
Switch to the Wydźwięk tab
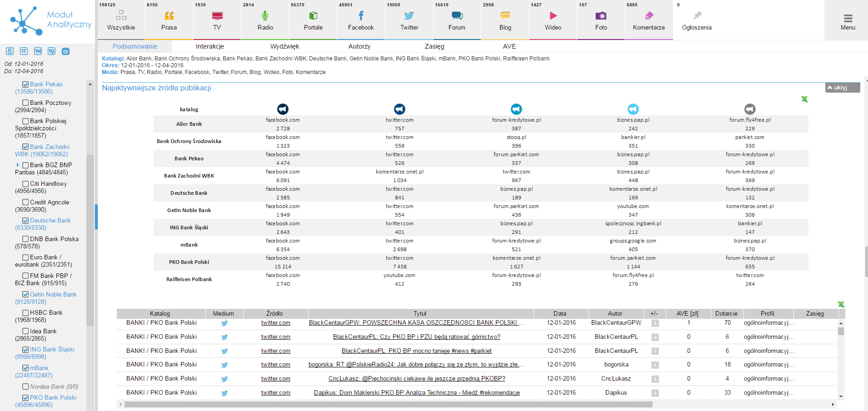tap(284, 46)
